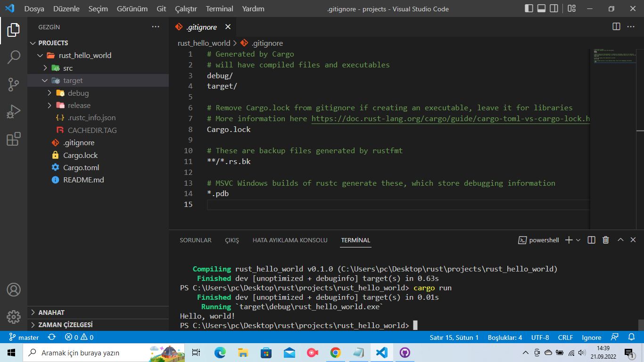This screenshot has height=362, width=644.
Task: Open the Source Control view
Action: 14,85
